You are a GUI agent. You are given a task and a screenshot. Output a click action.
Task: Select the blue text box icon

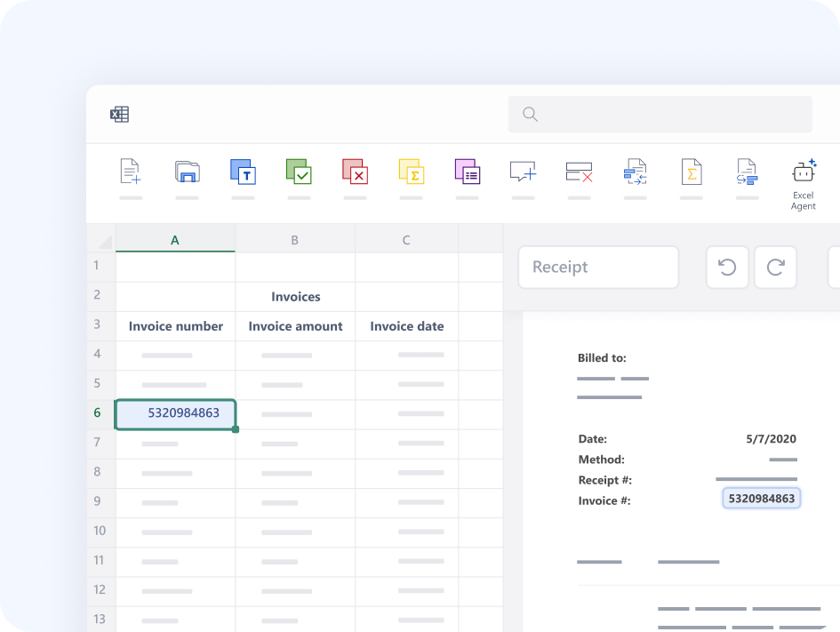[243, 172]
